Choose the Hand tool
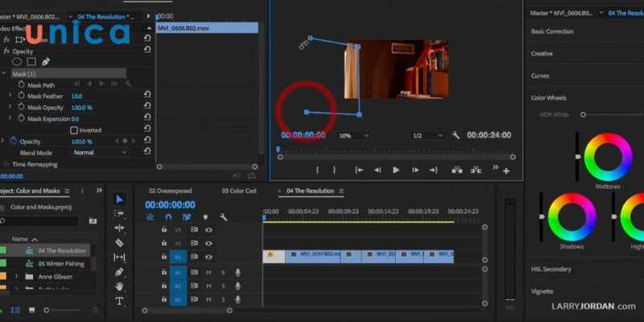This screenshot has height=322, width=644. click(119, 287)
